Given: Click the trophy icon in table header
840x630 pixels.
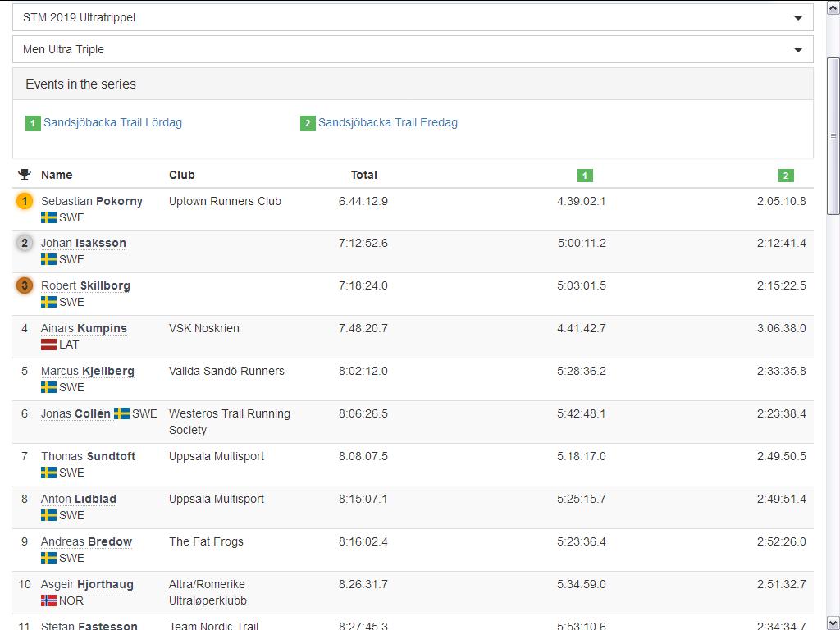Looking at the screenshot, I should (x=25, y=175).
